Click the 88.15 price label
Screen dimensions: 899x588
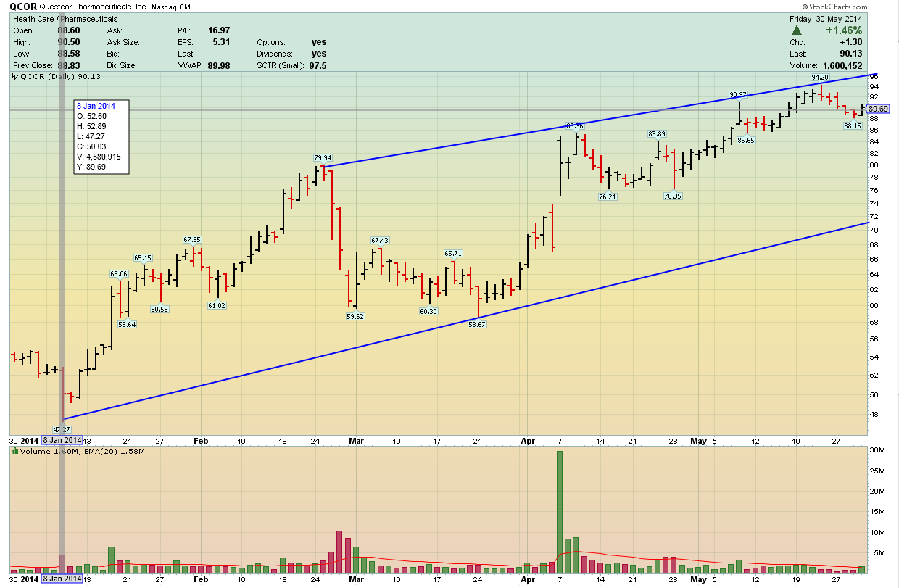pos(852,125)
